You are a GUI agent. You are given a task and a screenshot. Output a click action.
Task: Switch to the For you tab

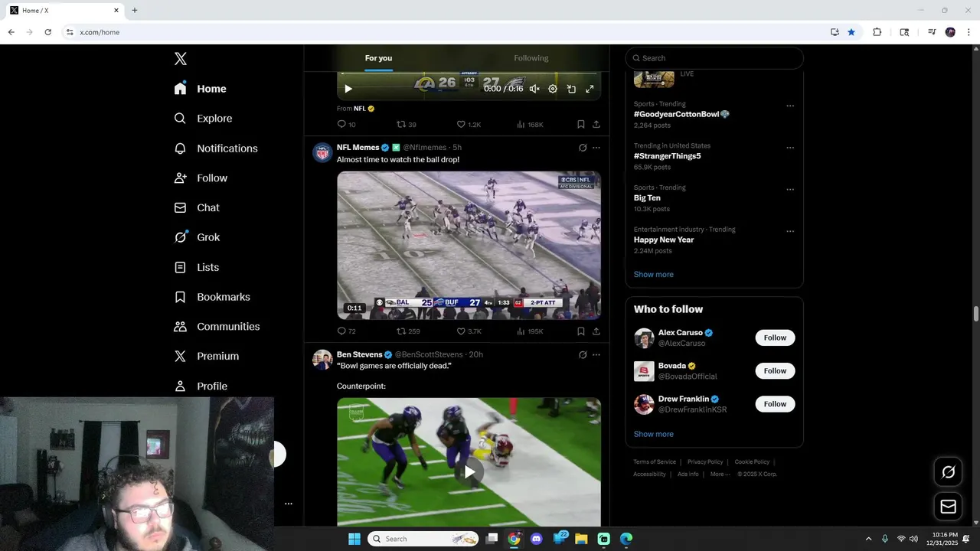click(378, 58)
